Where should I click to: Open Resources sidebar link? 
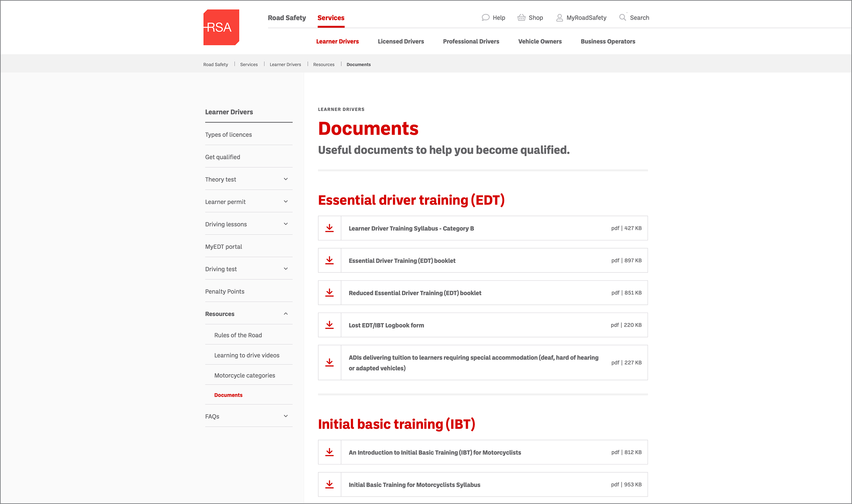point(220,314)
